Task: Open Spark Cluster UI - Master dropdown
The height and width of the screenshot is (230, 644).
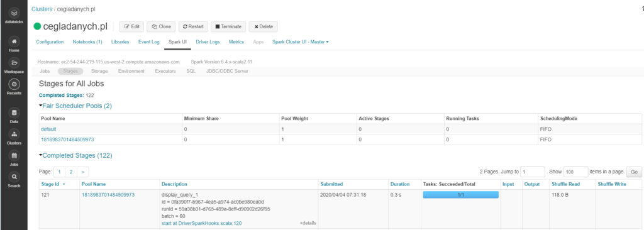Action: [300, 42]
